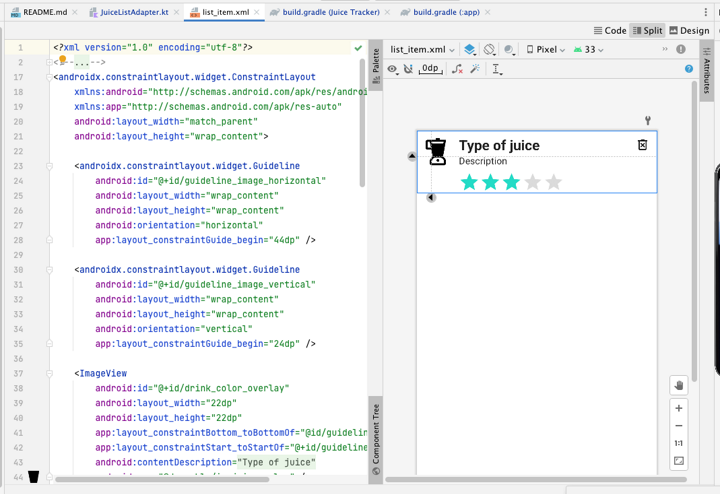Image resolution: width=720 pixels, height=494 pixels.
Task: Switch to Design view mode
Action: pyautogui.click(x=689, y=31)
